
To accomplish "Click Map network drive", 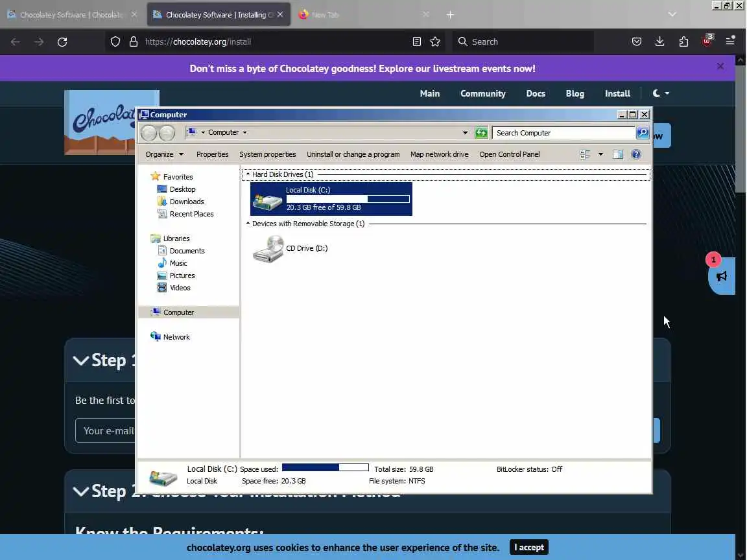I will [x=439, y=154].
